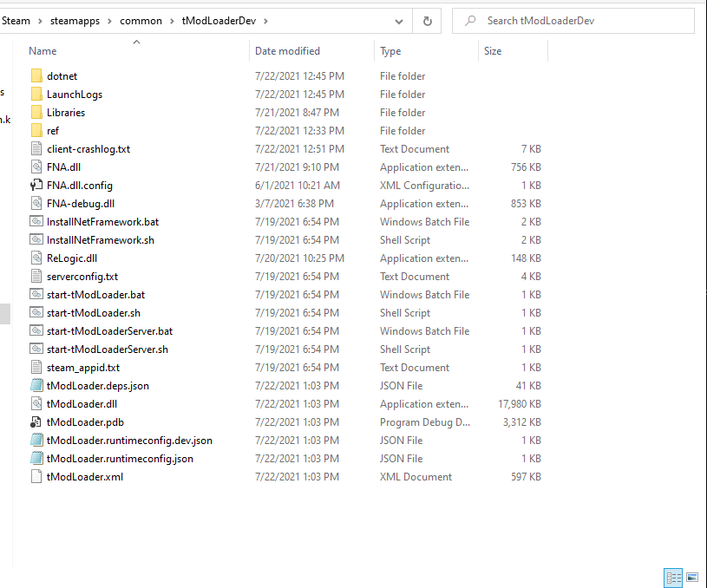
Task: Click the steam_appid.txt file icon
Action: click(36, 368)
